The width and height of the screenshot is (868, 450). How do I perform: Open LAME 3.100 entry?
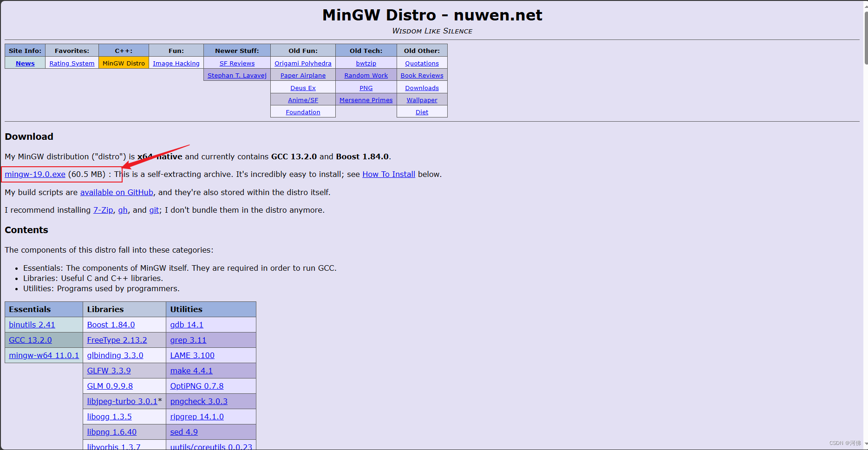pos(192,355)
